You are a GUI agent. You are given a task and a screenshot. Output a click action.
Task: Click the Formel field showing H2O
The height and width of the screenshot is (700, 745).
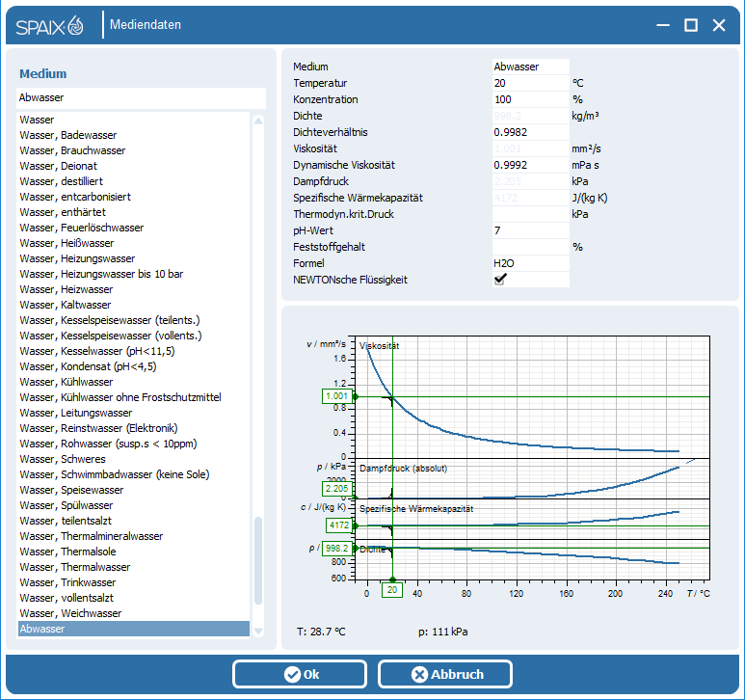531,264
